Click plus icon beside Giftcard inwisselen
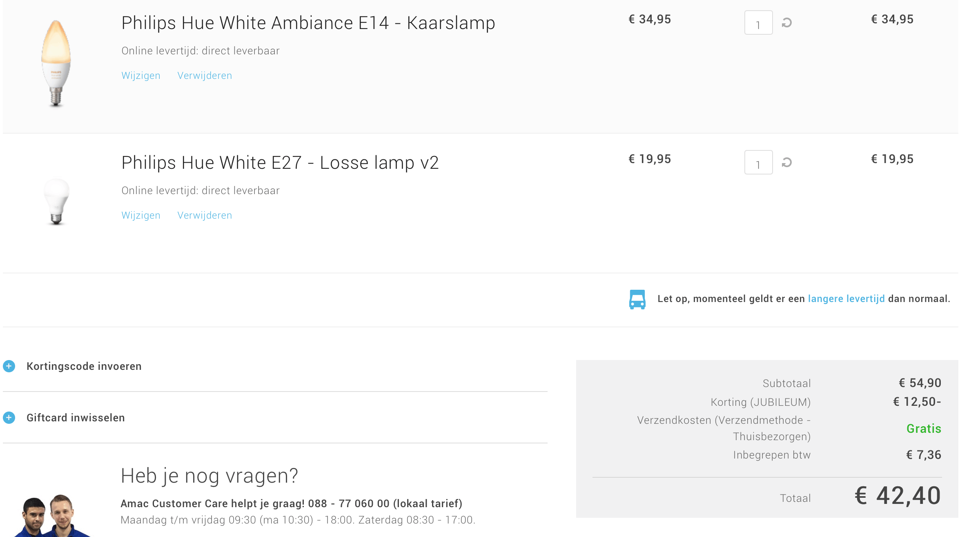 (9, 418)
